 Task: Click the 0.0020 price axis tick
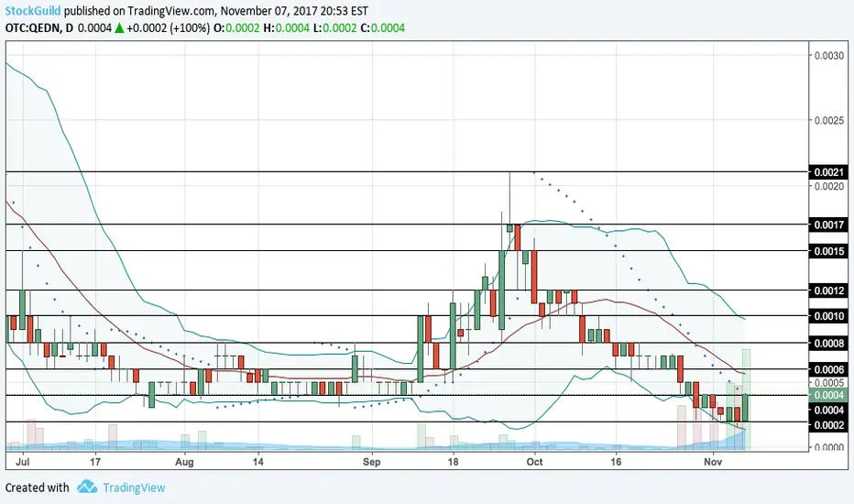pyautogui.click(x=829, y=186)
